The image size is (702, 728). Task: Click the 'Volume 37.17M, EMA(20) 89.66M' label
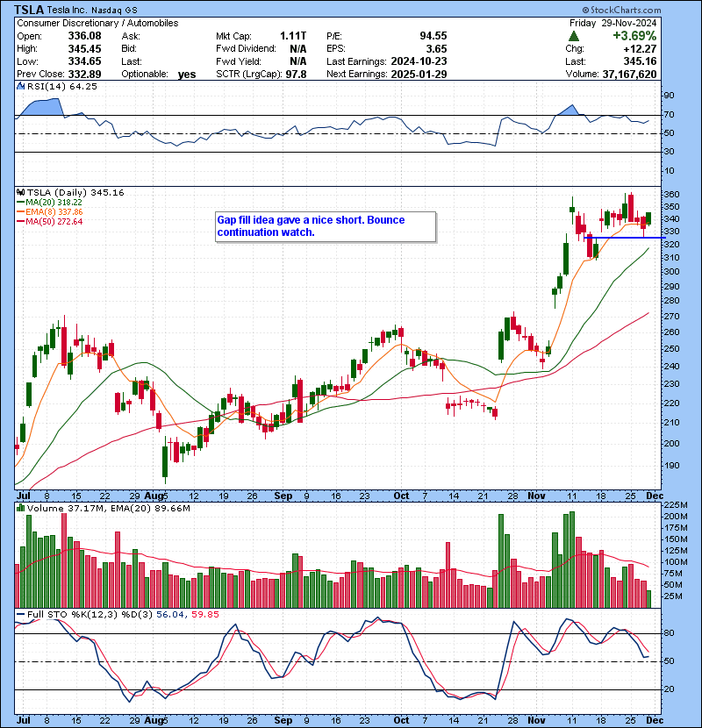tap(108, 508)
